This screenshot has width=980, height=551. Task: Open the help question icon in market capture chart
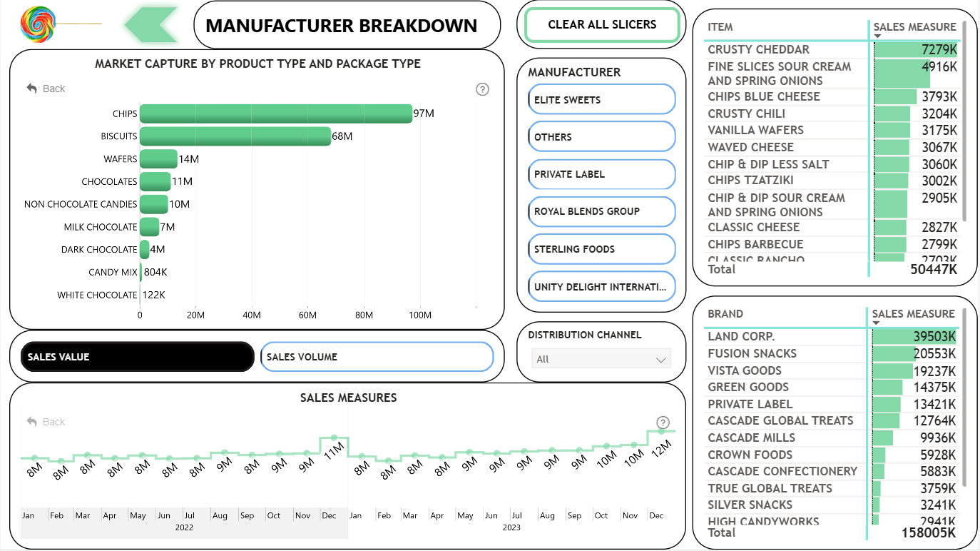(x=483, y=89)
